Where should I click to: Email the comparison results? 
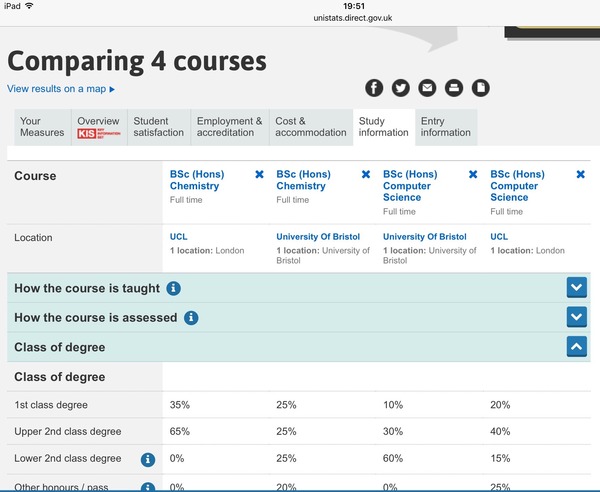[x=427, y=88]
